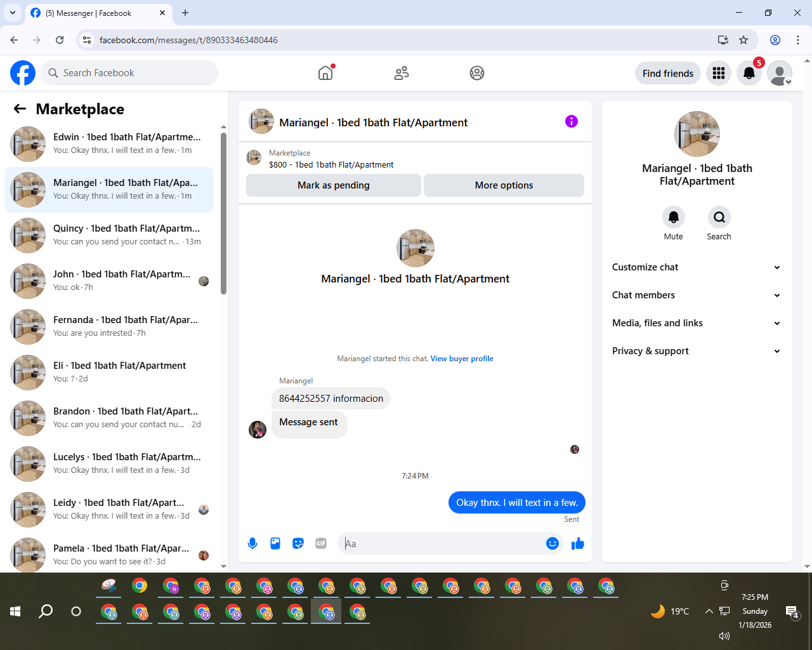Search in conversation magnifier icon

tap(719, 217)
